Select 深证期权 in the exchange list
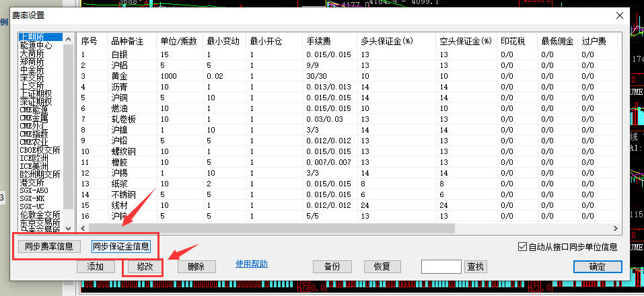Viewport: 644px width, 296px height. pos(40,102)
